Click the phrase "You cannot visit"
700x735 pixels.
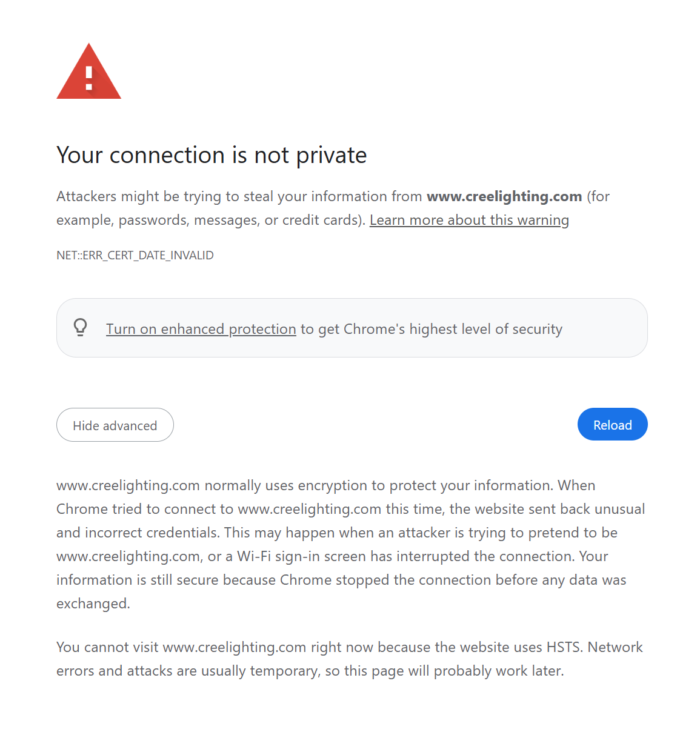pyautogui.click(x=107, y=647)
